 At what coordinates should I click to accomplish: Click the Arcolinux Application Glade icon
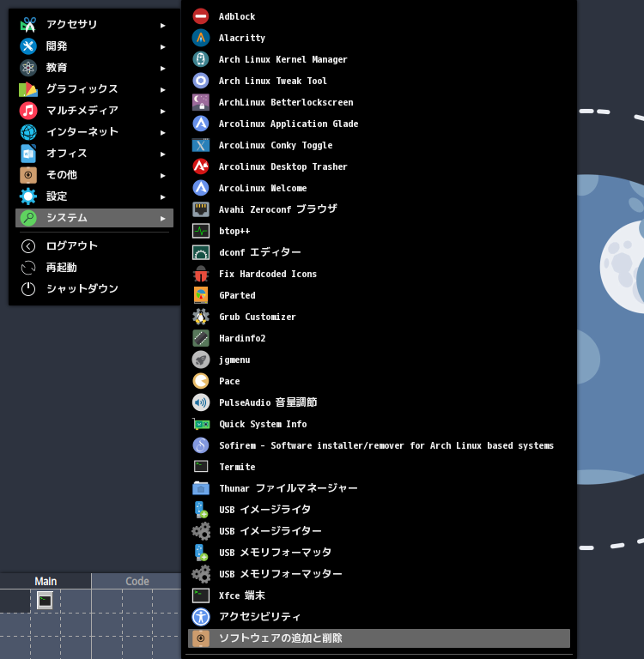[201, 124]
